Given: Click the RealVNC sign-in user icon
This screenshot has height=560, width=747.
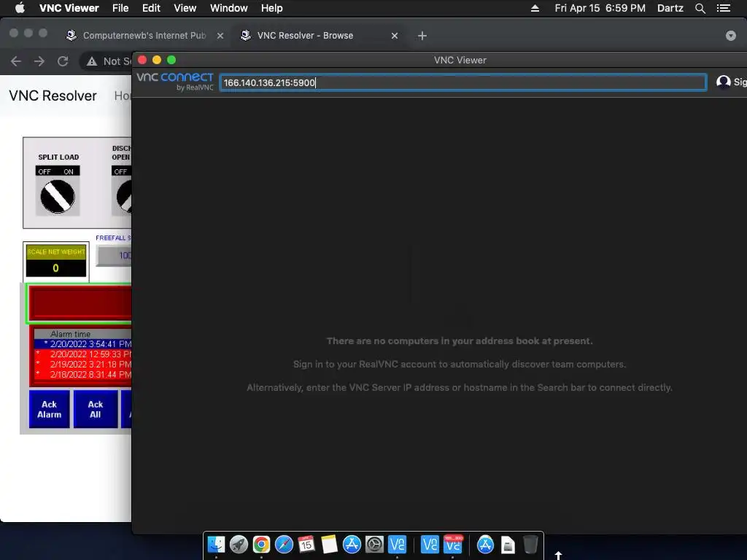Looking at the screenshot, I should pyautogui.click(x=723, y=82).
